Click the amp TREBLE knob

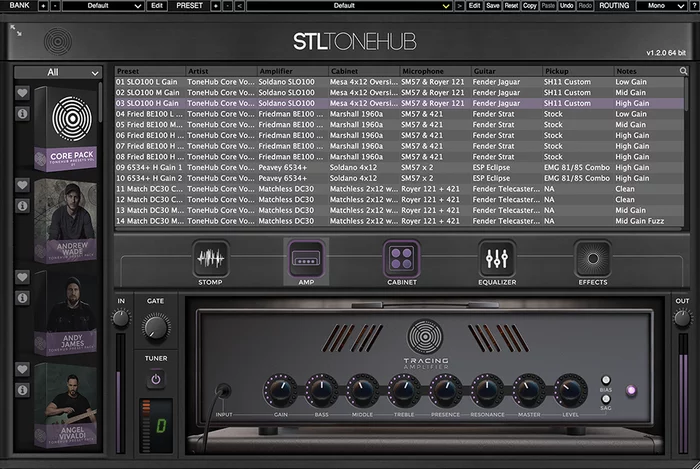(x=404, y=390)
